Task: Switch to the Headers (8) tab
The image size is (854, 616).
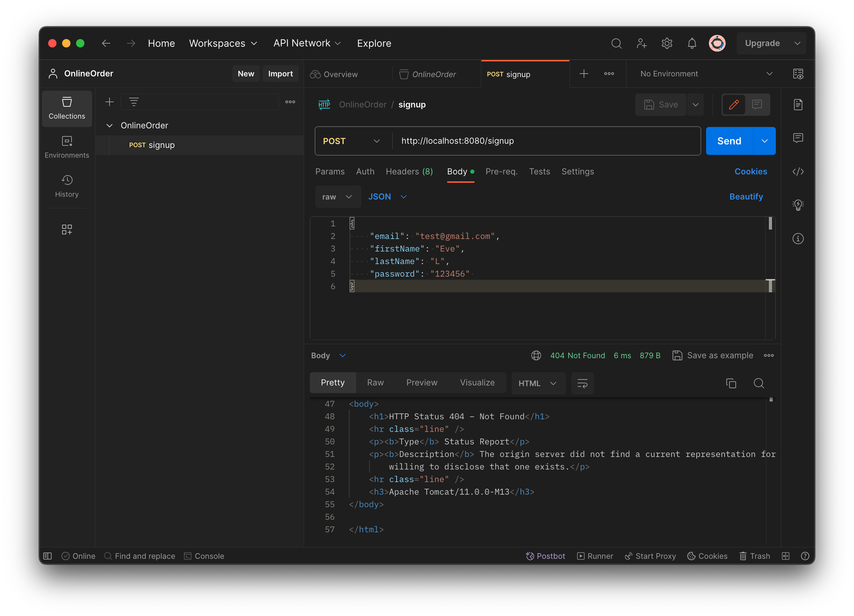Action: coord(409,172)
